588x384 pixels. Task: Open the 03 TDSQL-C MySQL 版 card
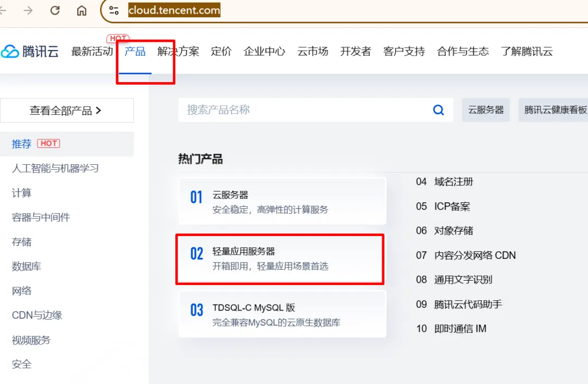point(283,315)
